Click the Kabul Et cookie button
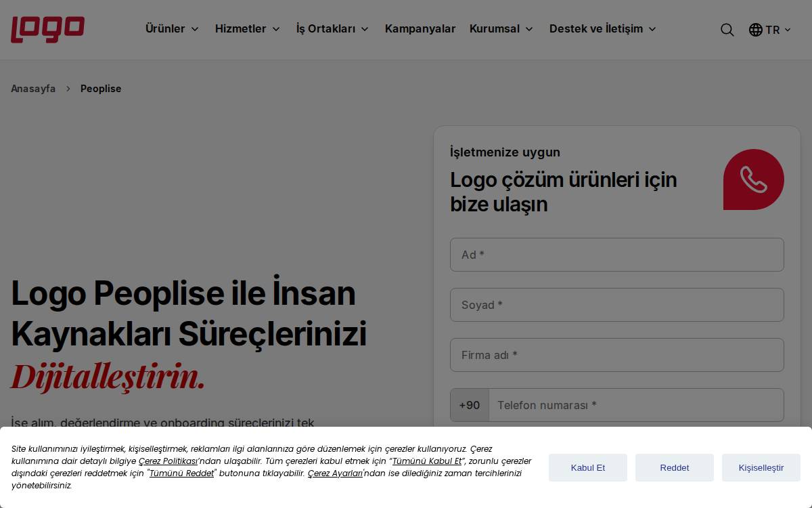The width and height of the screenshot is (812, 508). coord(588,467)
